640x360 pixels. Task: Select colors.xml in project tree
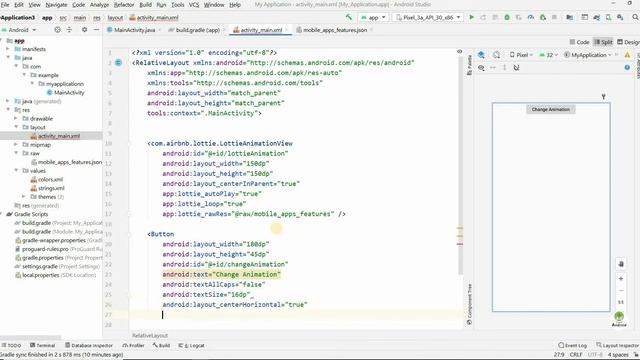[x=47, y=179]
